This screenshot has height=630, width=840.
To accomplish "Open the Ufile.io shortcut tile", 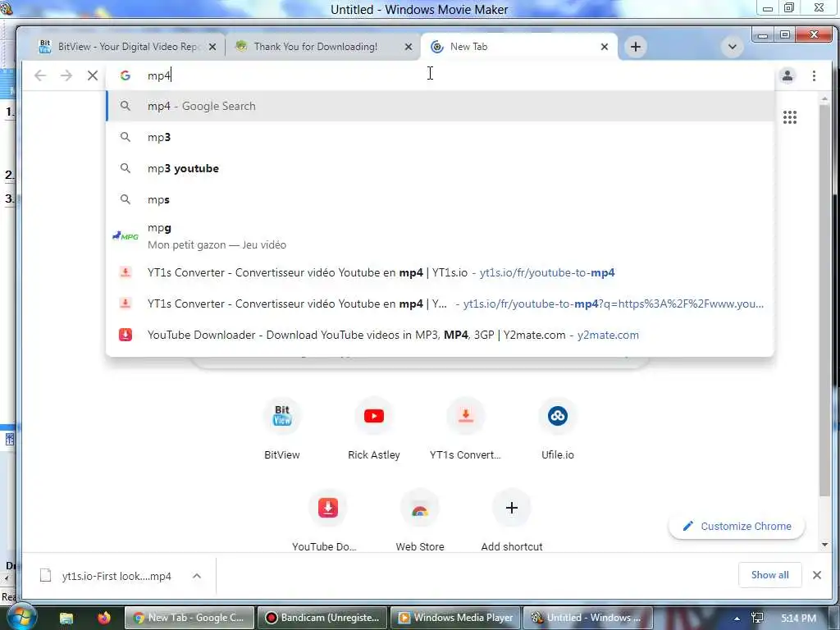I will [558, 429].
